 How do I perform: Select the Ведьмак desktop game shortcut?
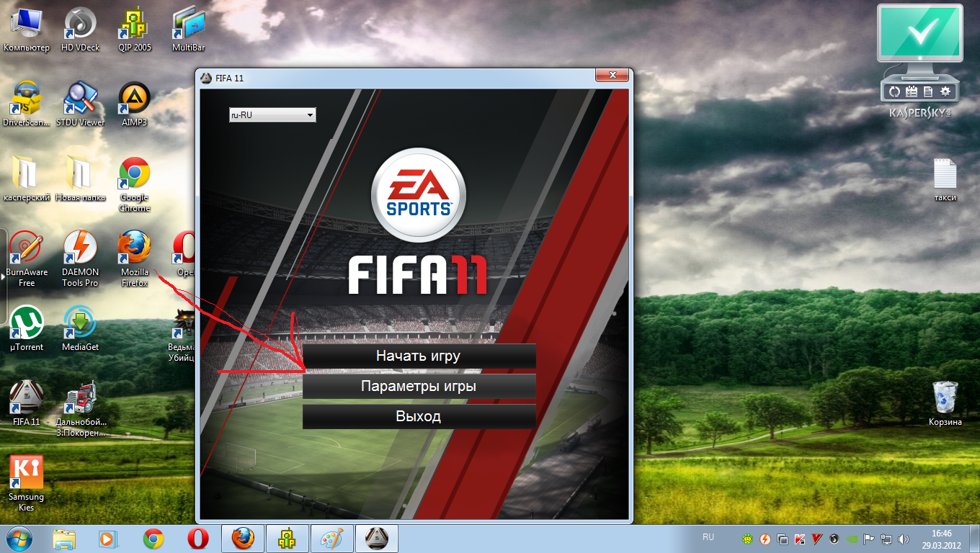(182, 334)
